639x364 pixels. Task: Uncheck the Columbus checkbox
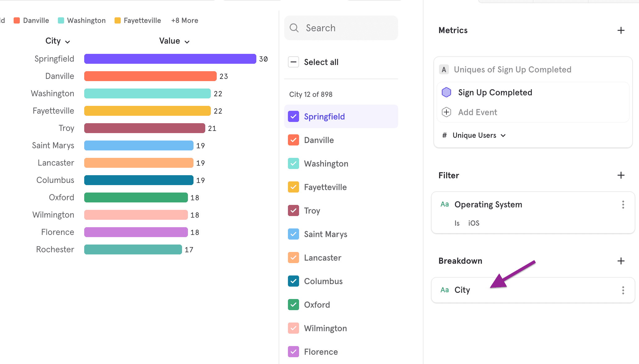pyautogui.click(x=293, y=281)
